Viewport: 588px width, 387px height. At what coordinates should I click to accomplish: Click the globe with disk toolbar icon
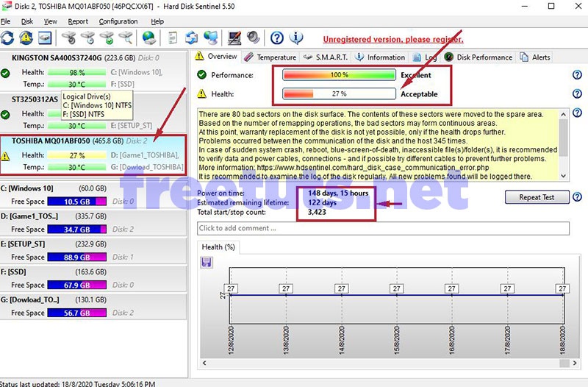pyautogui.click(x=149, y=38)
